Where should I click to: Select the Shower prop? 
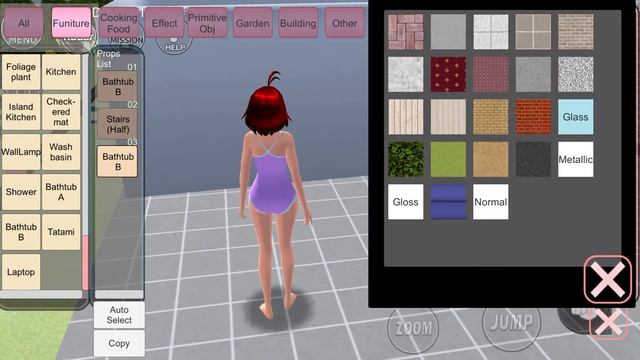(x=21, y=192)
